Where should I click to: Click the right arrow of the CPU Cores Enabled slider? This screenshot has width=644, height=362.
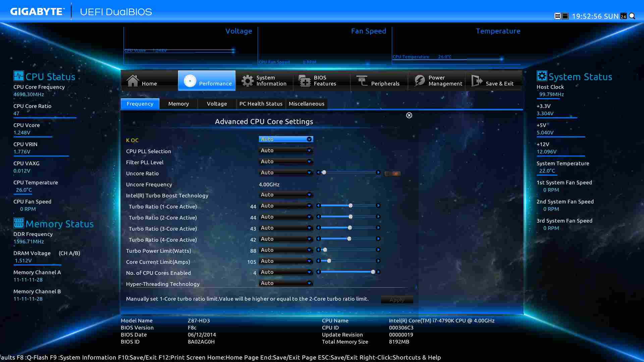[378, 272]
